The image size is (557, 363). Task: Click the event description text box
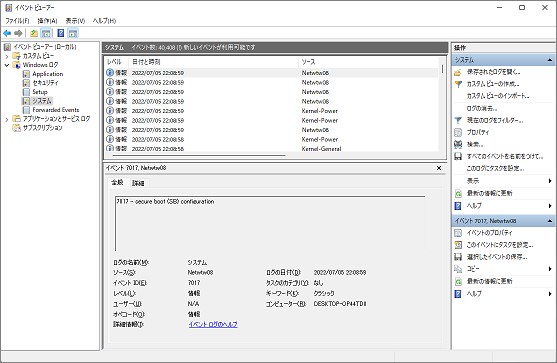270,223
